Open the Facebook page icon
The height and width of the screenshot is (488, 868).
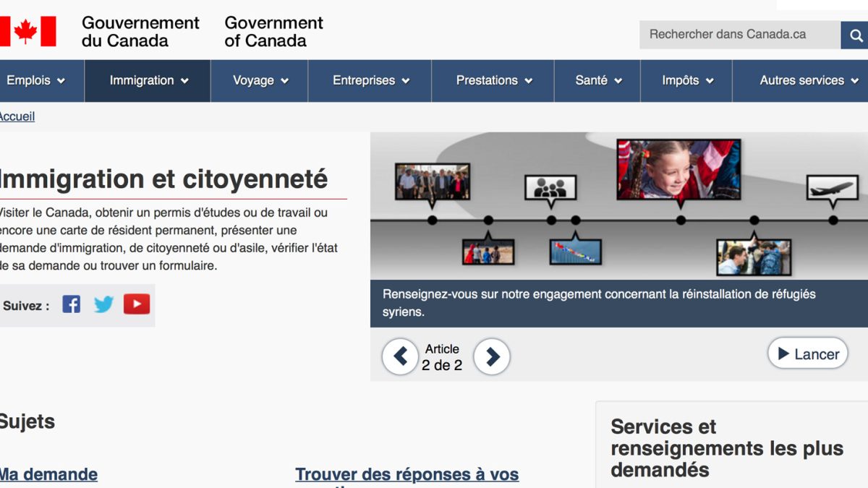(x=71, y=304)
